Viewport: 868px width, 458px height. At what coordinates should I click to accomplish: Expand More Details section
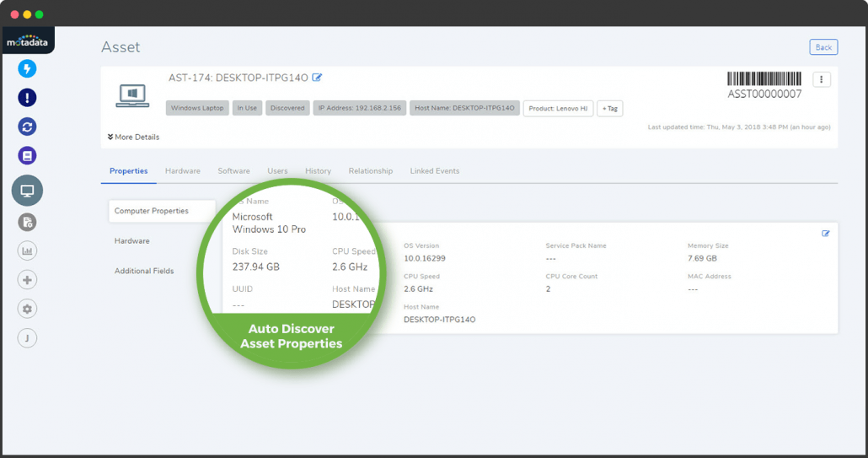pos(133,137)
